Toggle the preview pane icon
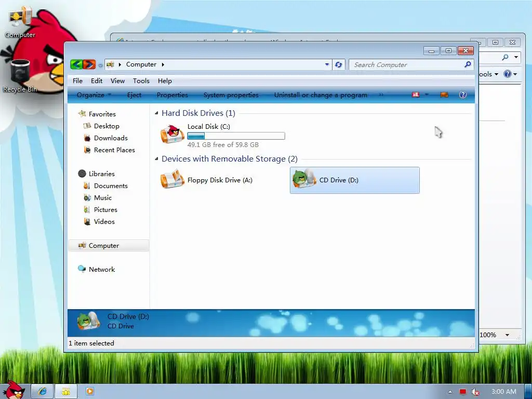Screen dimensions: 532x399 pyautogui.click(x=444, y=95)
